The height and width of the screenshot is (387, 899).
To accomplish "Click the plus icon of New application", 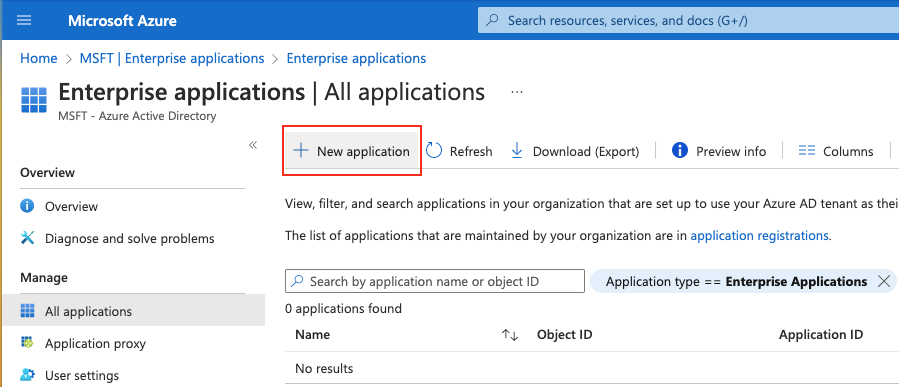I will [300, 151].
